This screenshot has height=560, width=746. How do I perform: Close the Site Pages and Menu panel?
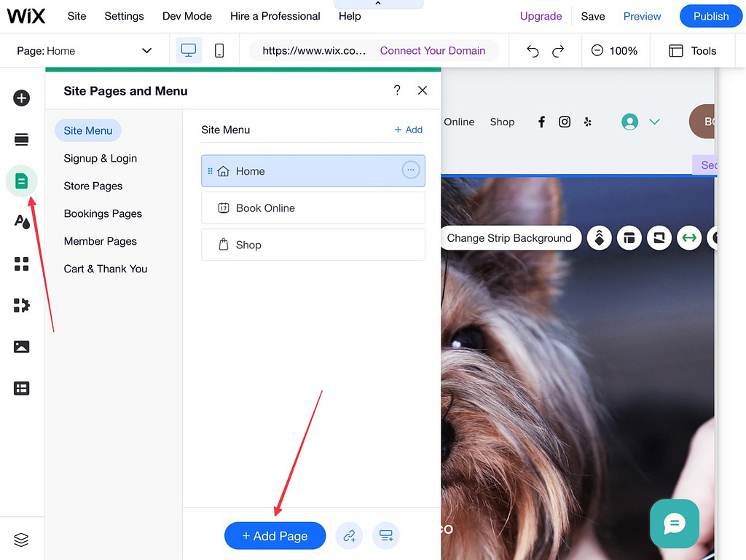423,90
